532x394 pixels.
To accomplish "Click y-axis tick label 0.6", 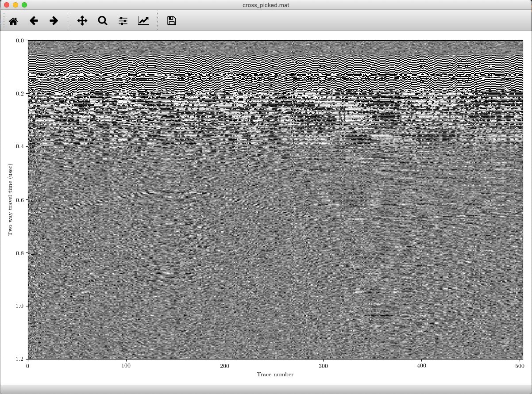I will pyautogui.click(x=20, y=200).
